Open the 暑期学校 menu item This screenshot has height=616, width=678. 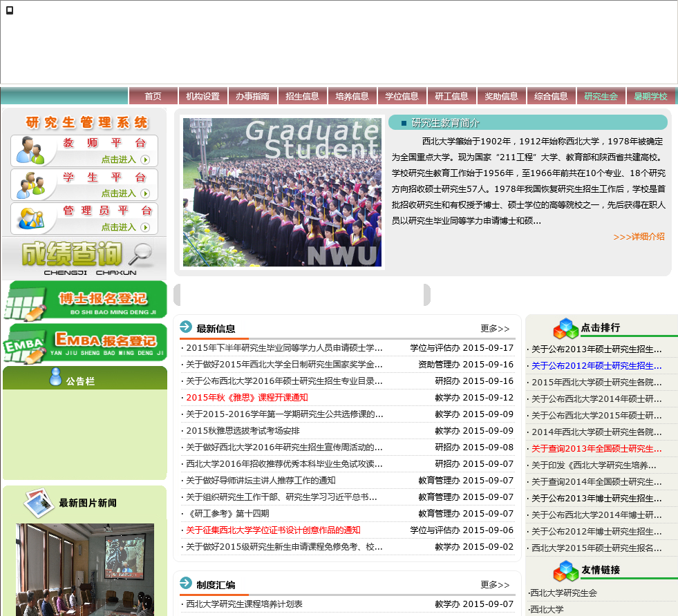(651, 97)
